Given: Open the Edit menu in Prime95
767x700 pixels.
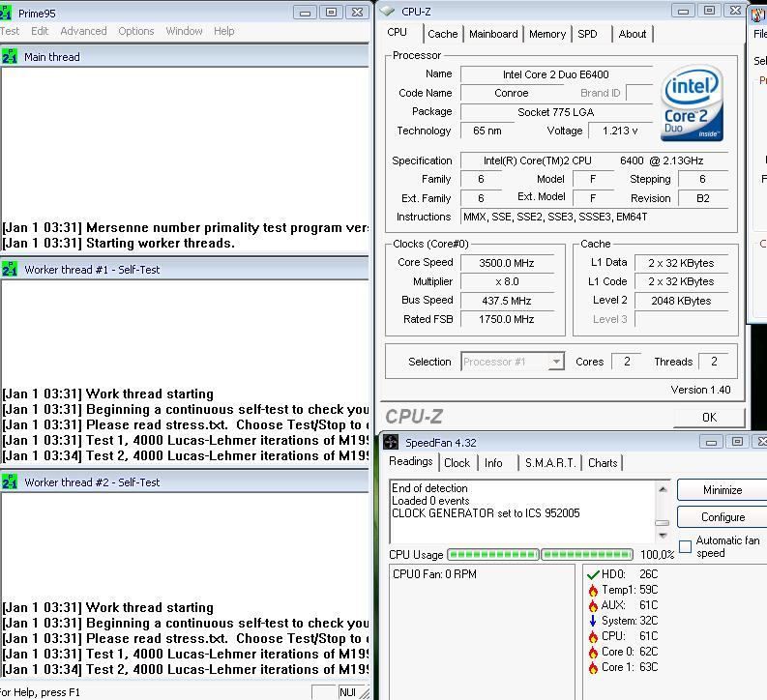Looking at the screenshot, I should [40, 31].
